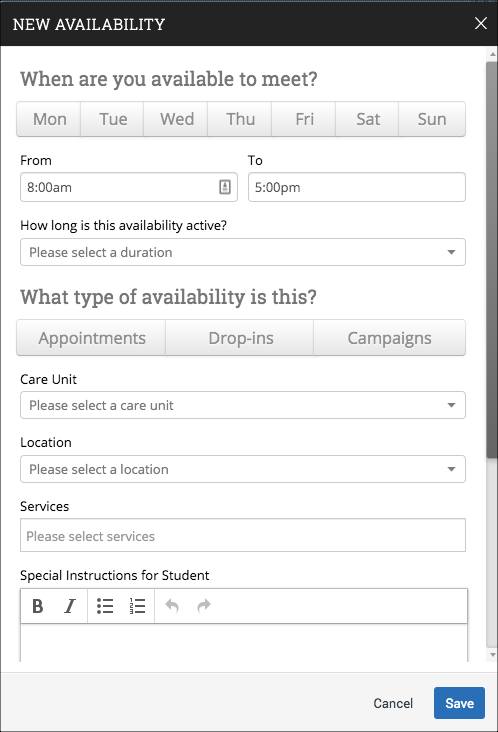Apply bold formatting in instructions editor
The image size is (498, 732).
(38, 606)
